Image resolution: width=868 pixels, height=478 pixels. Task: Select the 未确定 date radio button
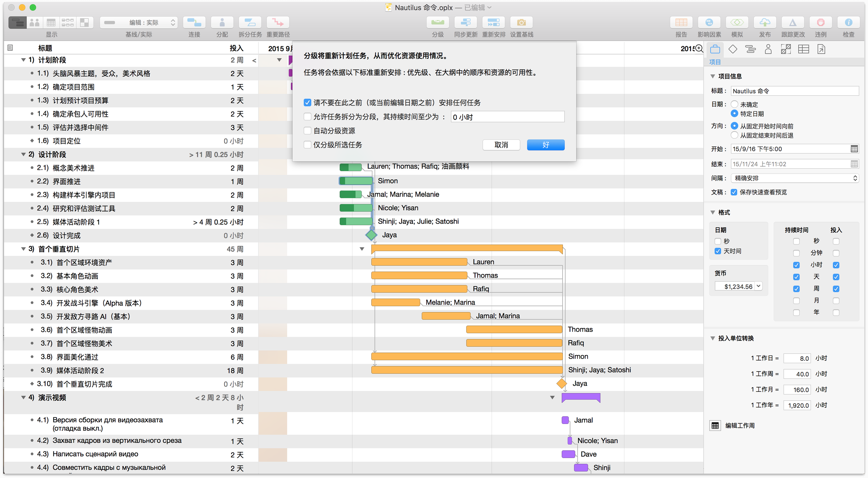point(734,104)
